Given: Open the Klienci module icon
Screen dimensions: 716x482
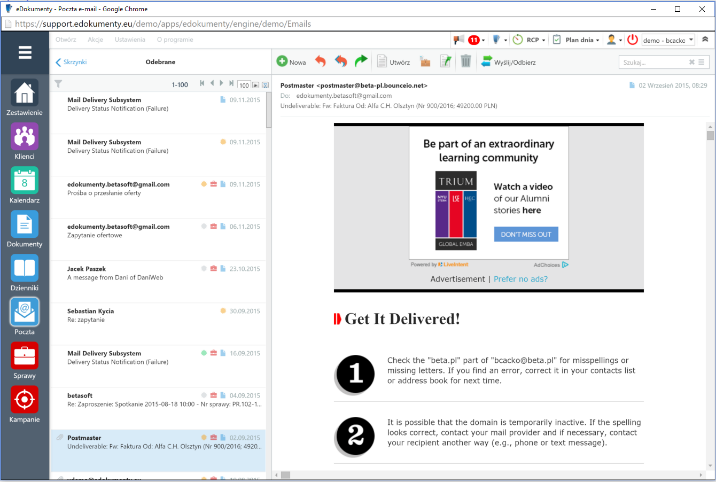Looking at the screenshot, I should 25,138.
